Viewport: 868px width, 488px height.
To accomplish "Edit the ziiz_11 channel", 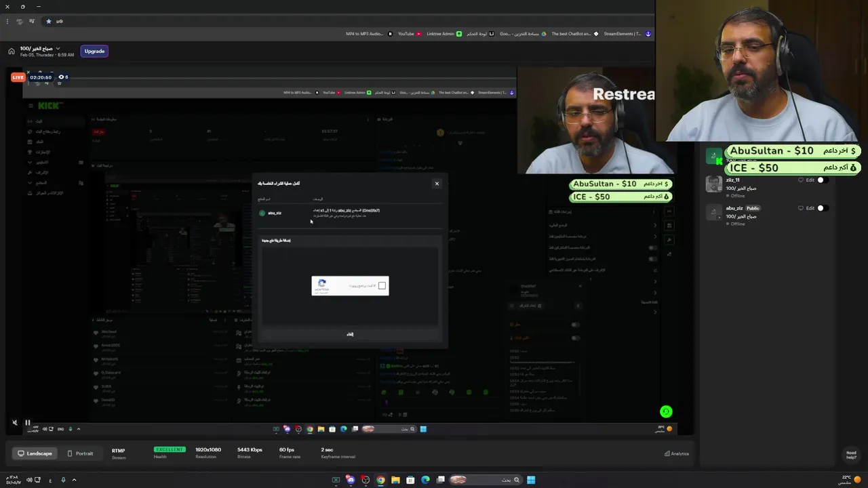I will (x=810, y=180).
